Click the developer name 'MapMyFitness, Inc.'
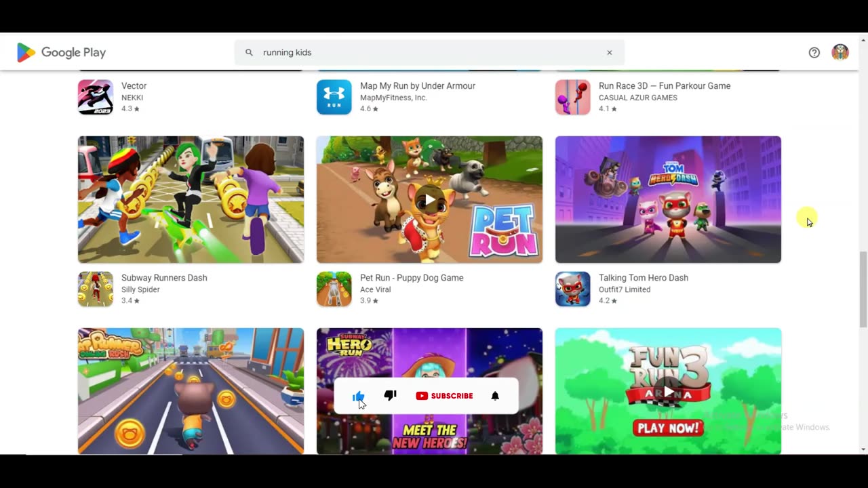 (393, 98)
